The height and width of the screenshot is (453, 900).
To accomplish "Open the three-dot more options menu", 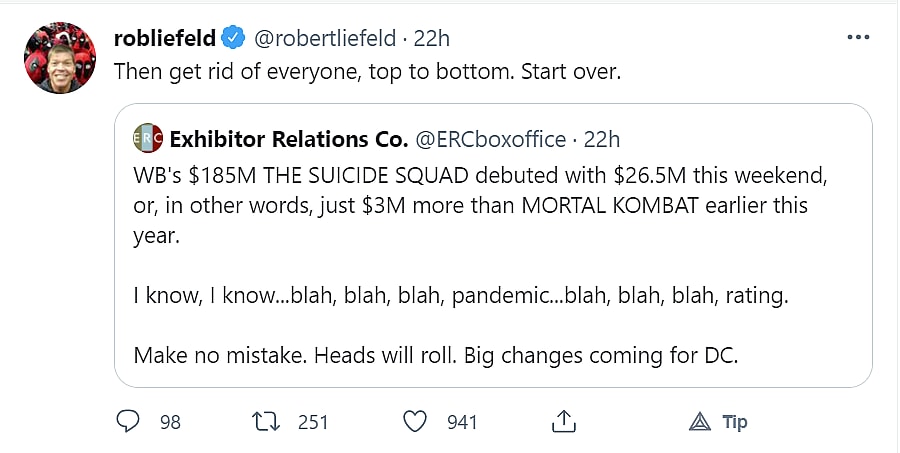I will (858, 38).
